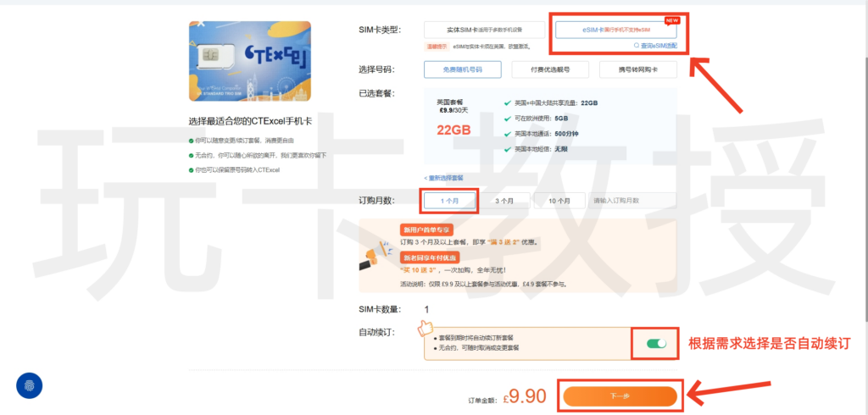The image size is (868, 415).
Task: Click the orange 温馨提示 tag
Action: (437, 47)
